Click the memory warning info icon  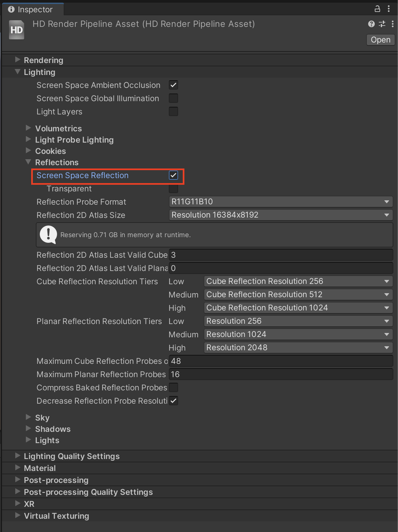pos(48,234)
